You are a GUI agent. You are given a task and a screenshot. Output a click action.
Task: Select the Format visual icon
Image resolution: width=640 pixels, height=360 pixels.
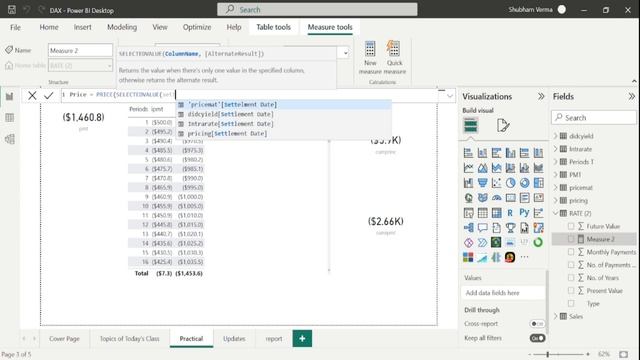503,125
